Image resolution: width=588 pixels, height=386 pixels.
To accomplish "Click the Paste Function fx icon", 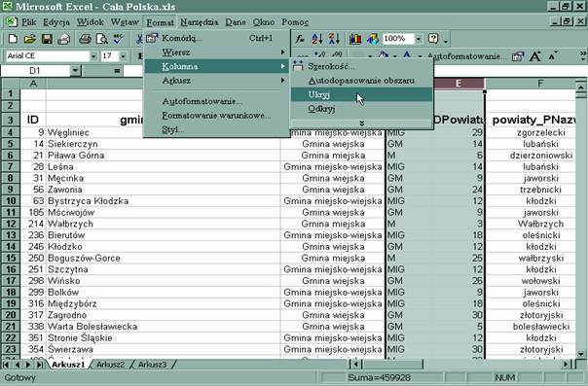I will coord(300,39).
